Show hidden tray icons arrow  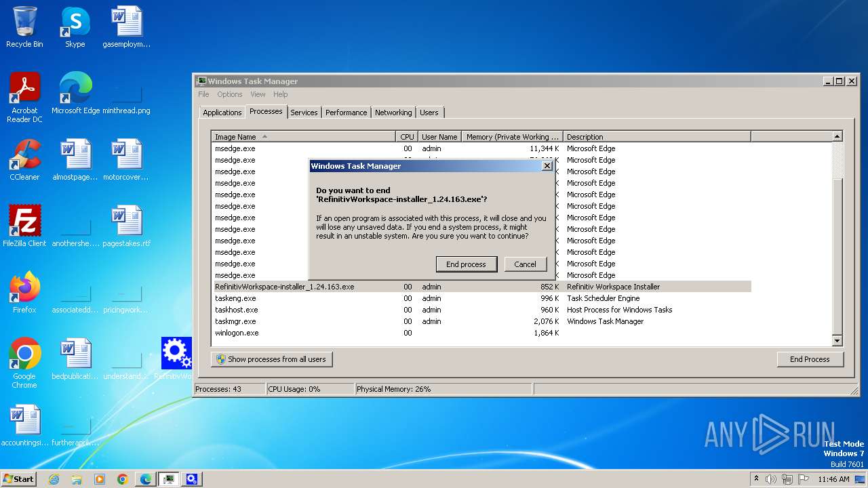[x=756, y=479]
